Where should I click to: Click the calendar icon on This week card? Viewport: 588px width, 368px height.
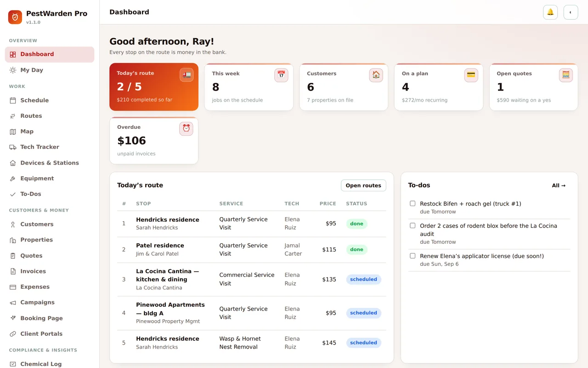[281, 75]
